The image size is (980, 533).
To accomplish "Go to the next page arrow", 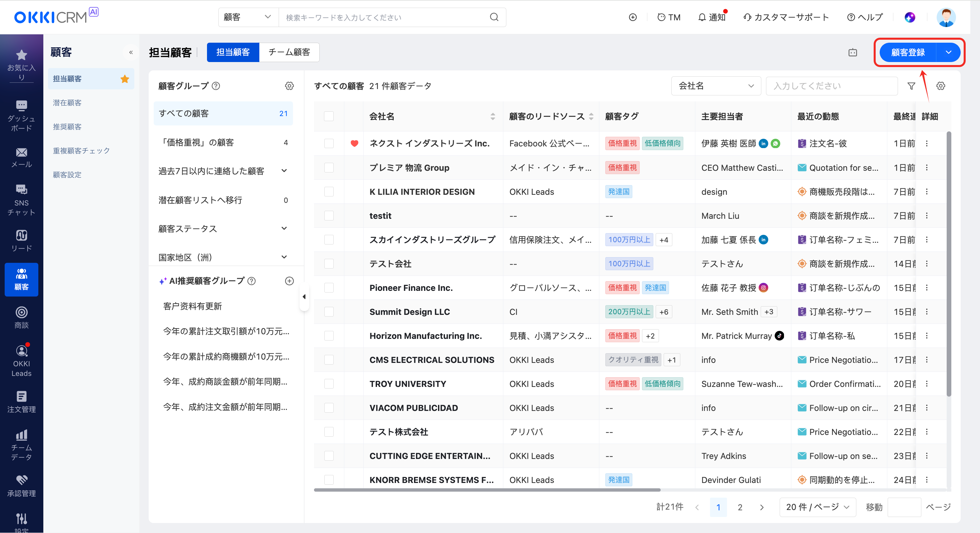I will coord(762,507).
